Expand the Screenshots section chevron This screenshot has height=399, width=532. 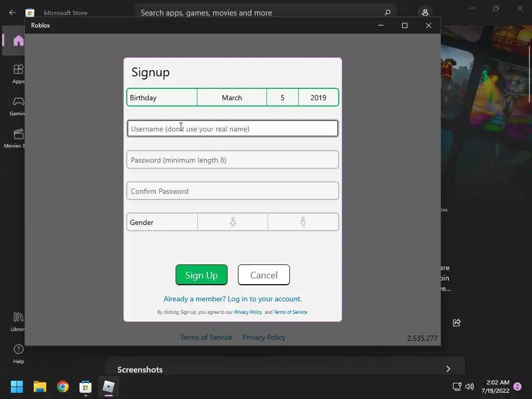448,369
